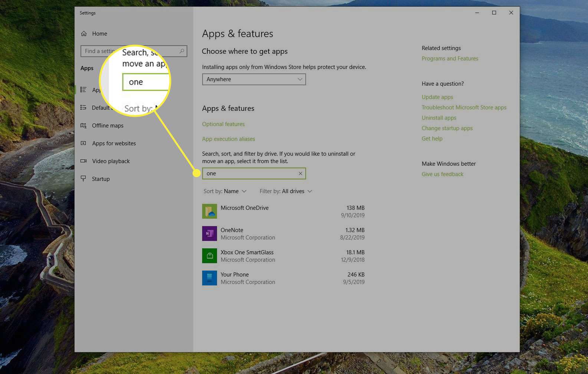588x374 pixels.
Task: Open Startup settings page
Action: click(101, 179)
